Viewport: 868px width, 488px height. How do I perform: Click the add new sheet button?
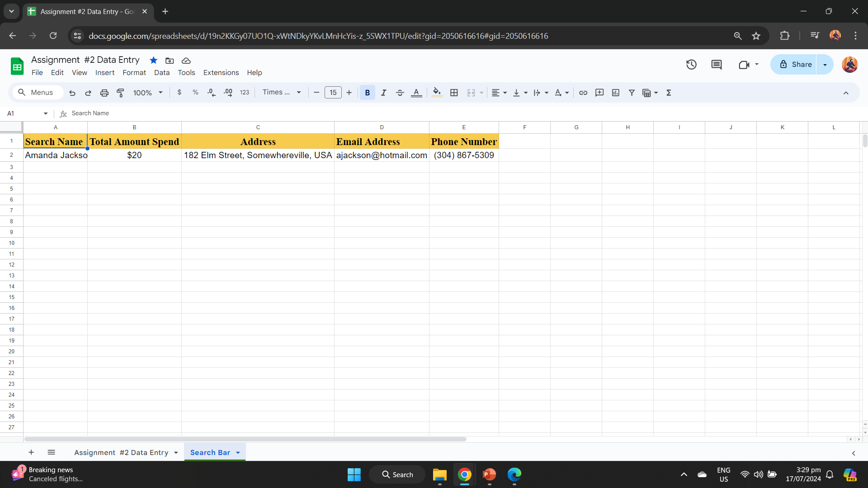[31, 452]
